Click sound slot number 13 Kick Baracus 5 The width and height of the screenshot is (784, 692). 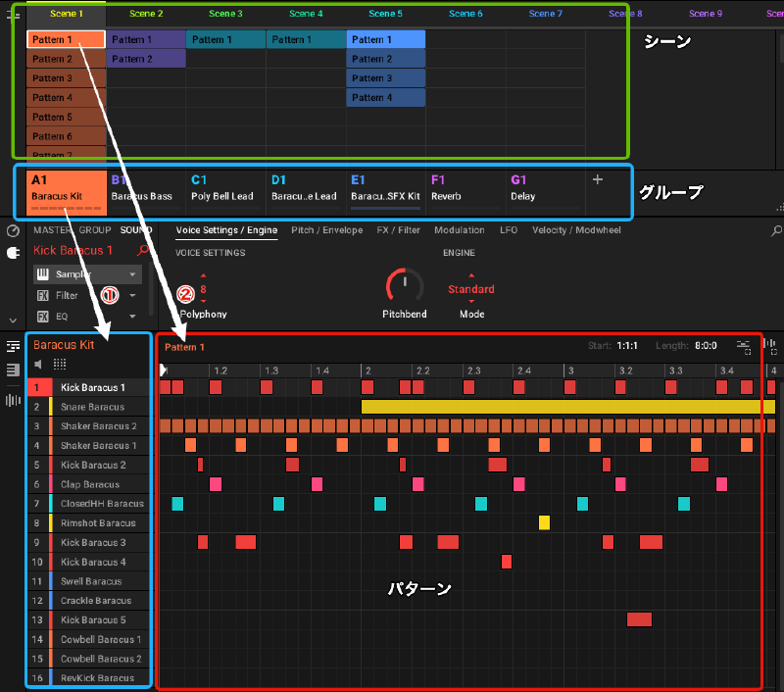(x=37, y=620)
